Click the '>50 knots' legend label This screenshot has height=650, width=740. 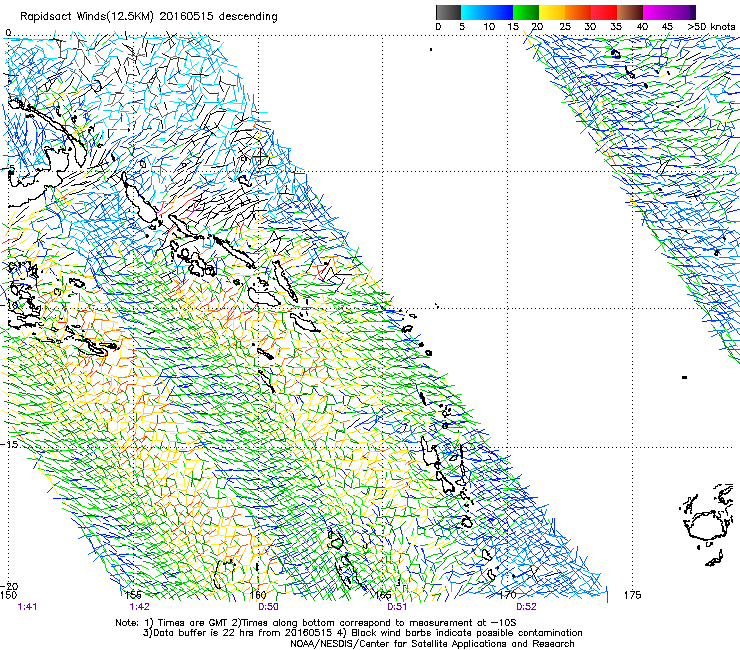click(711, 27)
